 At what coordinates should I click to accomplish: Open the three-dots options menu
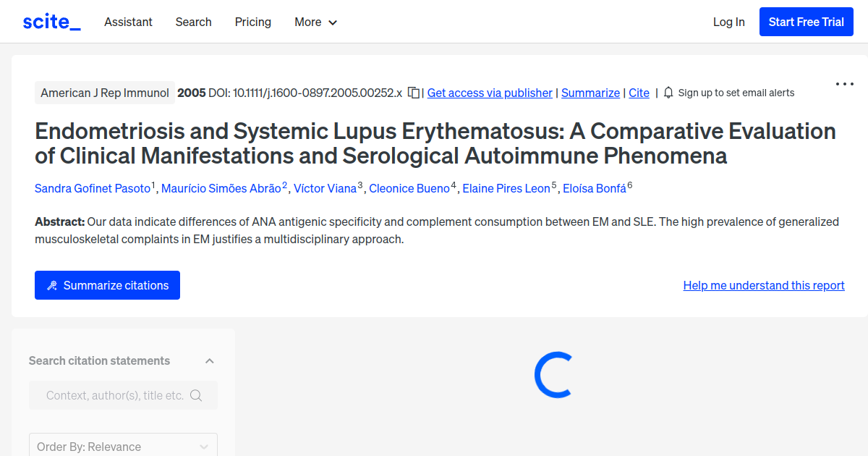(x=844, y=84)
